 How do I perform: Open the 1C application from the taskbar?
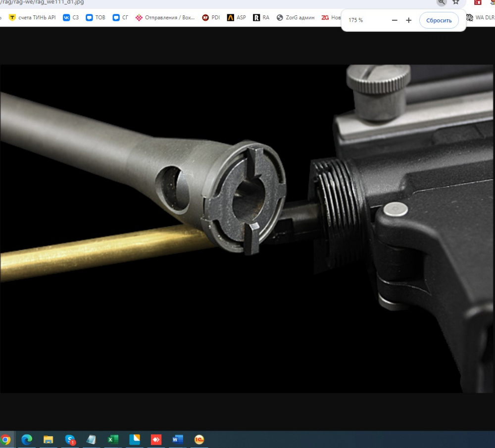[x=199, y=439]
